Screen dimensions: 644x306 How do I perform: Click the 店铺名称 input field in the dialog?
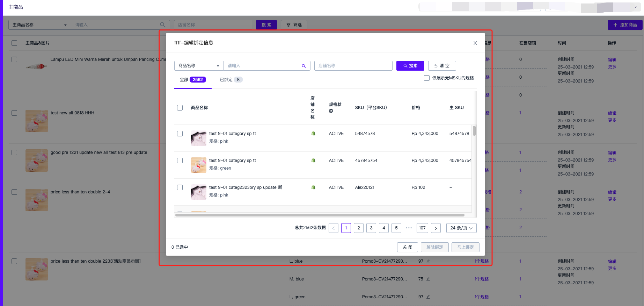[353, 66]
